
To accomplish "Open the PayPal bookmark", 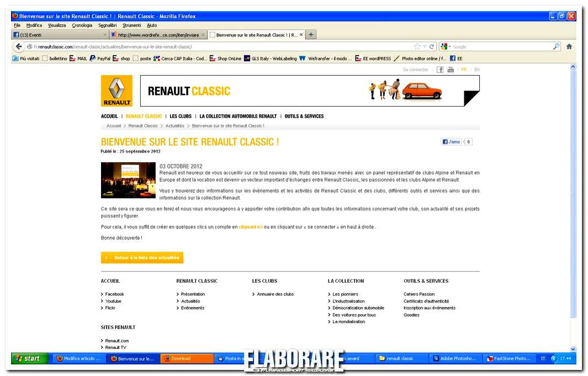I will 100,59.
